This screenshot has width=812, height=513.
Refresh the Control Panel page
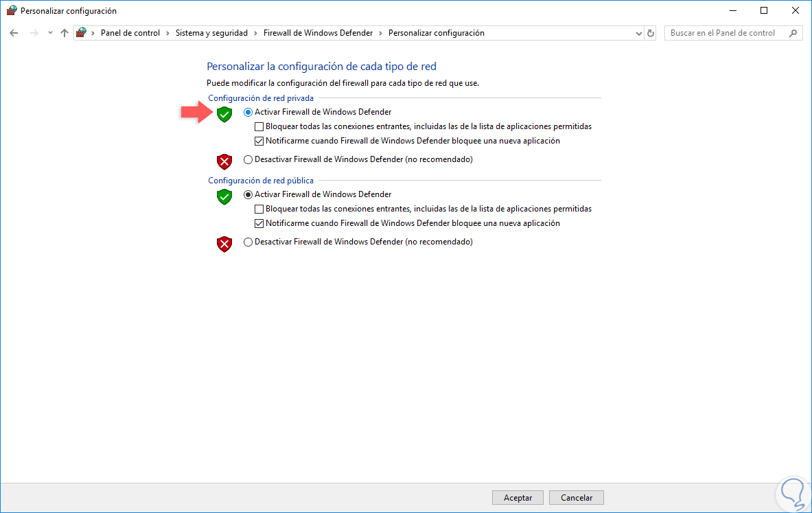click(651, 33)
